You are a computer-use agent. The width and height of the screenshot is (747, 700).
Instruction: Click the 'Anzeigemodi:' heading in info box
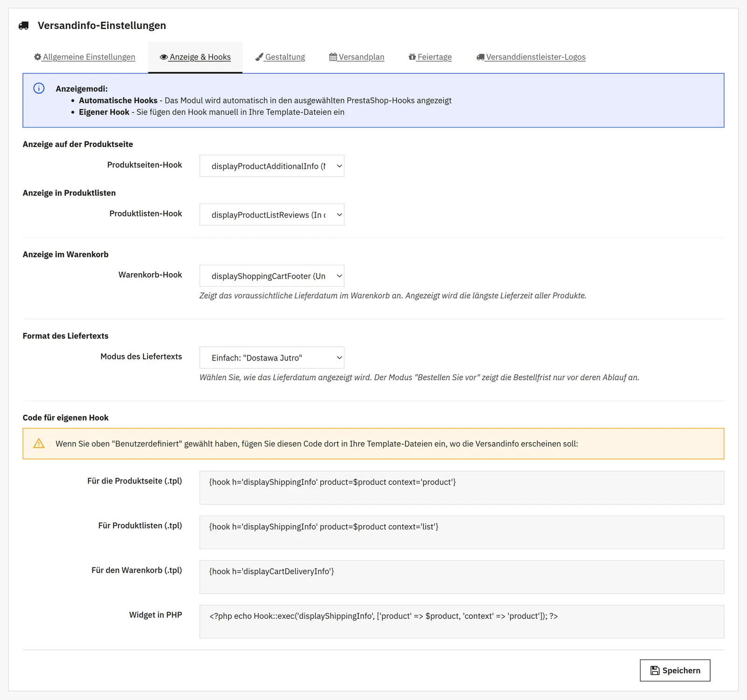tap(82, 89)
